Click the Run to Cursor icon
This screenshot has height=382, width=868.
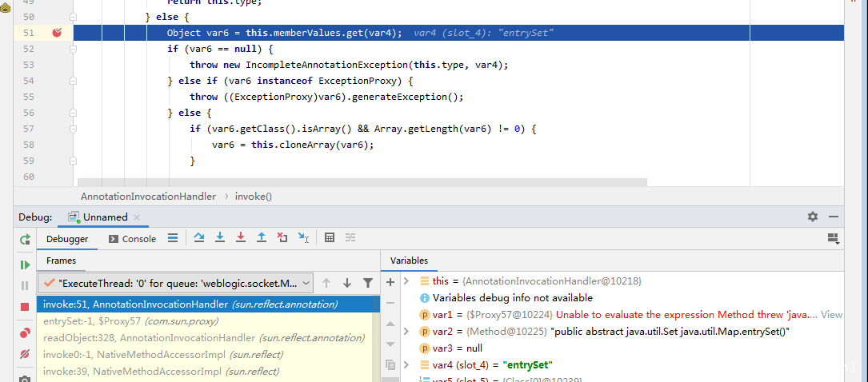(x=303, y=238)
